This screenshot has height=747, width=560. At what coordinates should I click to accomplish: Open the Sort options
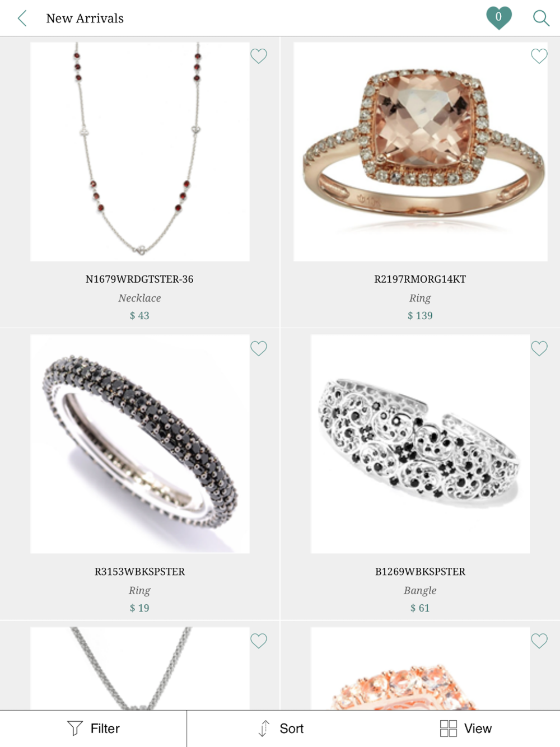[x=280, y=729]
